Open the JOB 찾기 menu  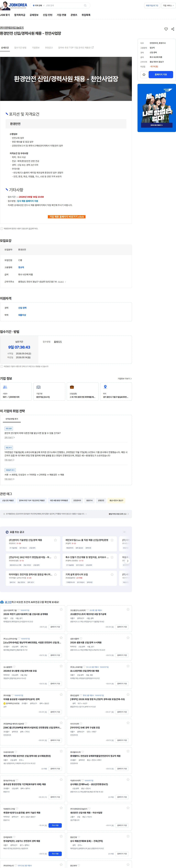(x=5, y=15)
